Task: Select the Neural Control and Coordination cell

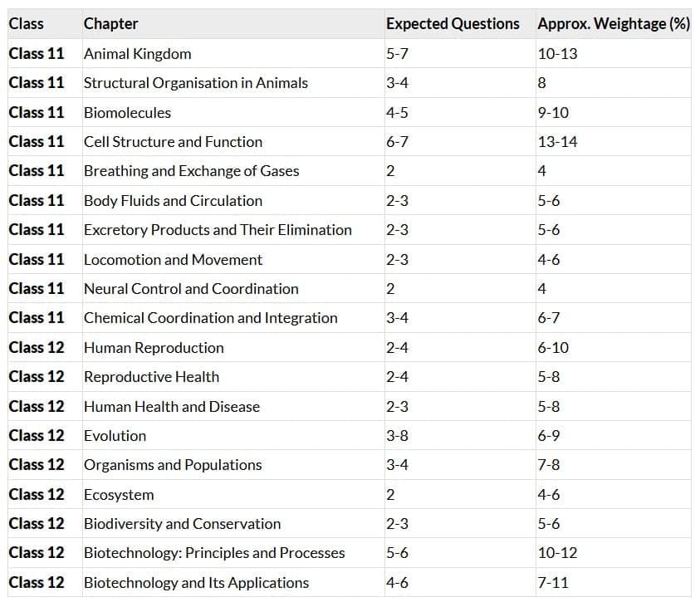Action: [191, 289]
